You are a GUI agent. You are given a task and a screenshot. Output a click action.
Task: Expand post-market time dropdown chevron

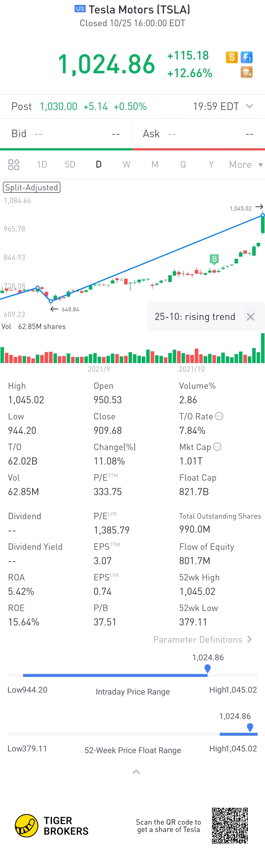pos(250,106)
